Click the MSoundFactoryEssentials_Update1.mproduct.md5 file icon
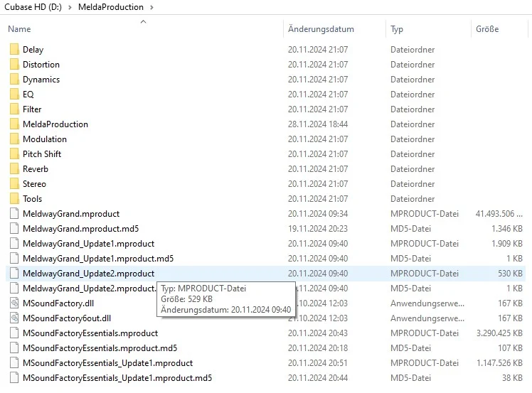 (x=14, y=378)
